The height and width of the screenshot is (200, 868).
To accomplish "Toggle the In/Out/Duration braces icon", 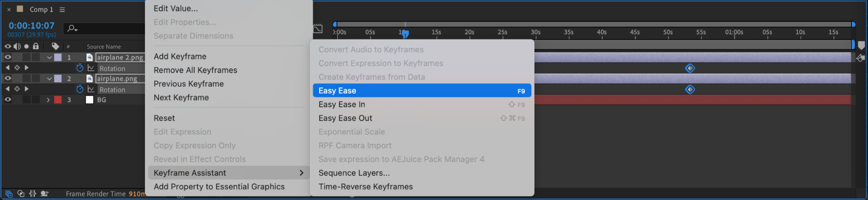I will (x=33, y=193).
